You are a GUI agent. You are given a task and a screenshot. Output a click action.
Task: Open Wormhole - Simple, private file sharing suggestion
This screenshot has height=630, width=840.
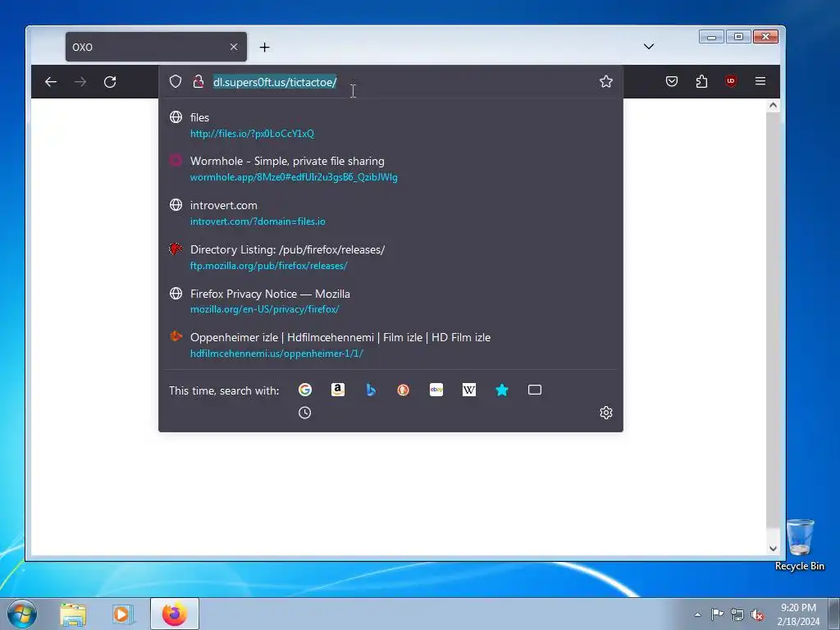(391, 169)
